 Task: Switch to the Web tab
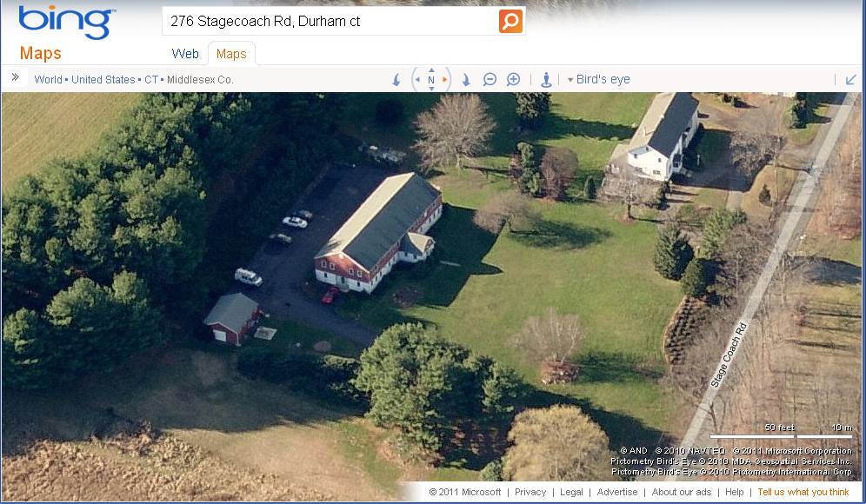(x=185, y=54)
